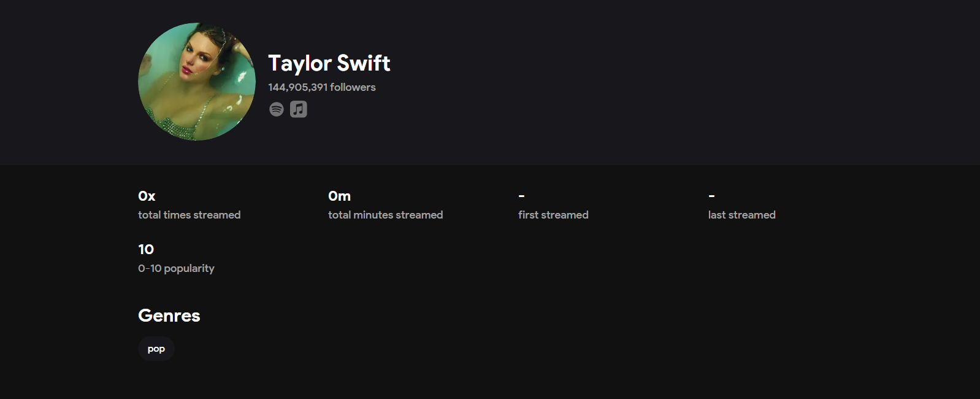Viewport: 980px width, 399px height.
Task: Click the total minutes streamed label
Action: click(386, 215)
